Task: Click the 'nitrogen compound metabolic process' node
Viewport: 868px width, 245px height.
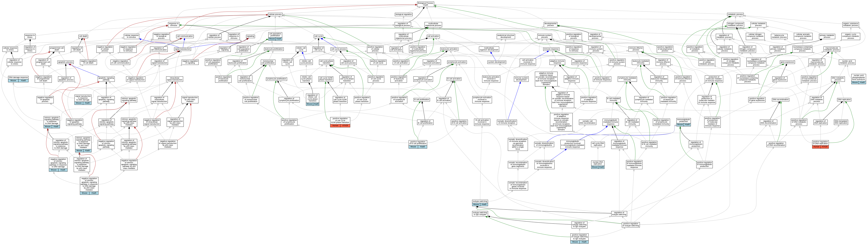Action: pos(735,25)
